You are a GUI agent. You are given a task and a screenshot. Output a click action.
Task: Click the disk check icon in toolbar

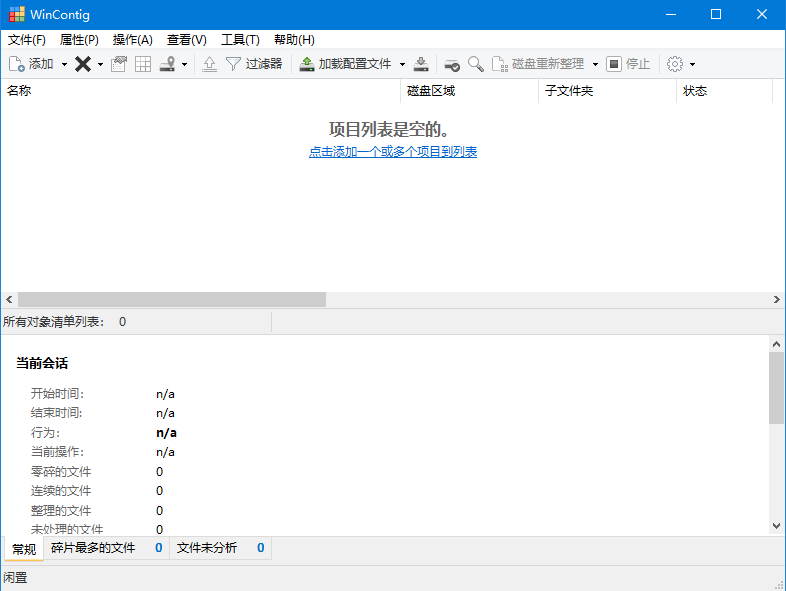(x=452, y=64)
